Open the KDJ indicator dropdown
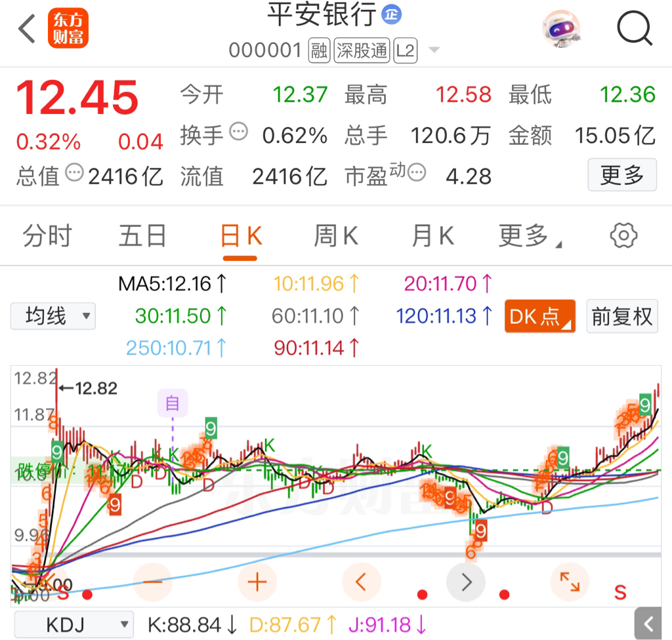Screen dimensions: 672x640 74,624
